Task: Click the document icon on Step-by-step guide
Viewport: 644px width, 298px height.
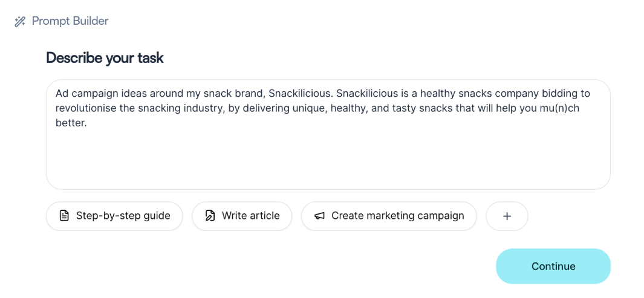Action: click(64, 216)
